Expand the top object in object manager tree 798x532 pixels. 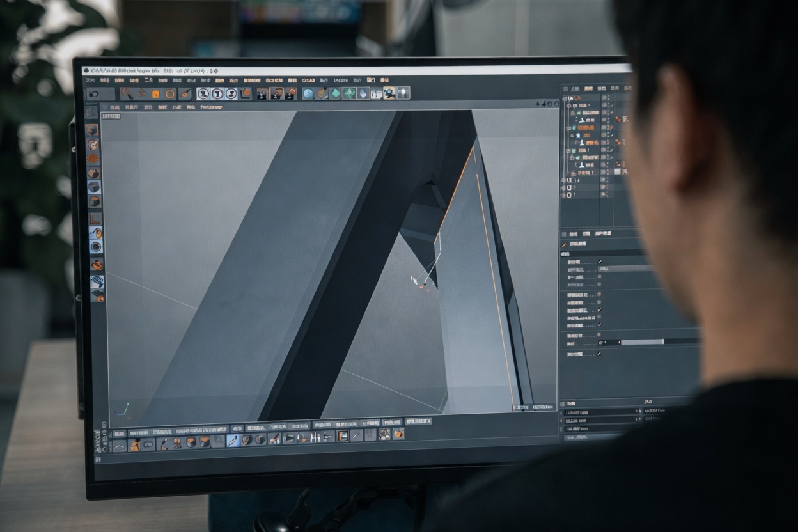[565, 98]
